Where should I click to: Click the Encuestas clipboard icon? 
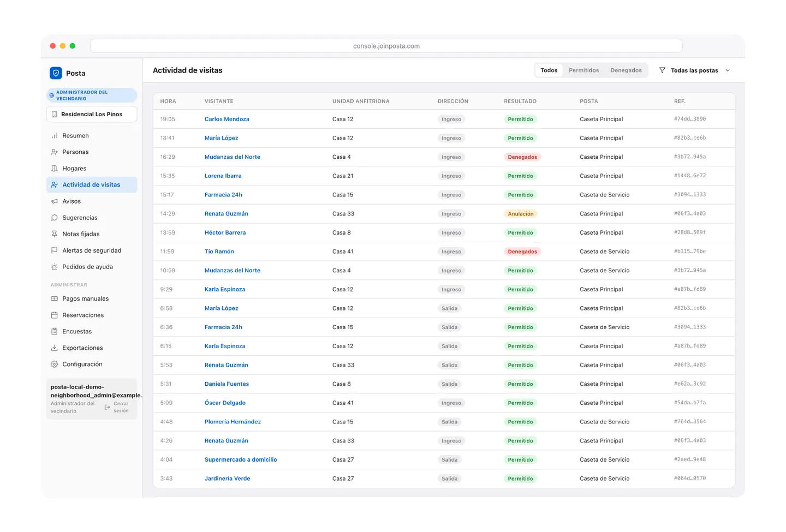tap(55, 332)
